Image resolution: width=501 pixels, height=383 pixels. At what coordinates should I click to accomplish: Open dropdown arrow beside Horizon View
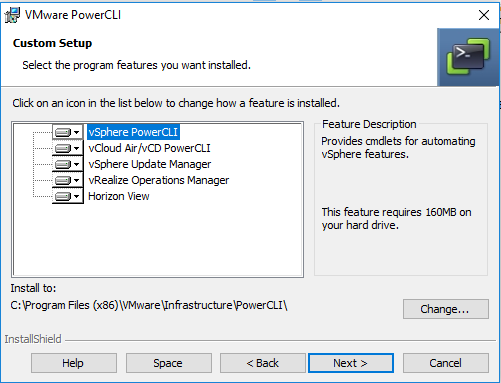(x=77, y=196)
